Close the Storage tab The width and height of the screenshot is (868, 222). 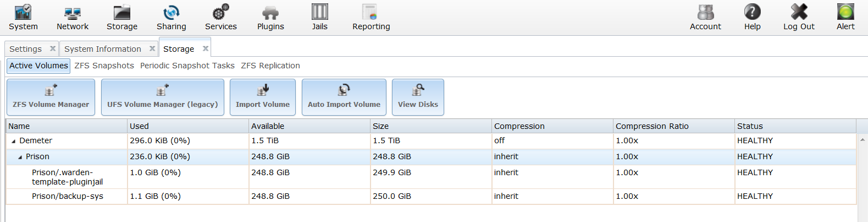click(206, 48)
